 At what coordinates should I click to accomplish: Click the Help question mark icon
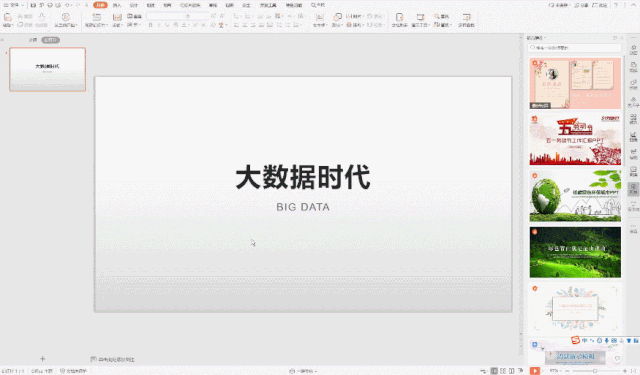(x=616, y=5)
